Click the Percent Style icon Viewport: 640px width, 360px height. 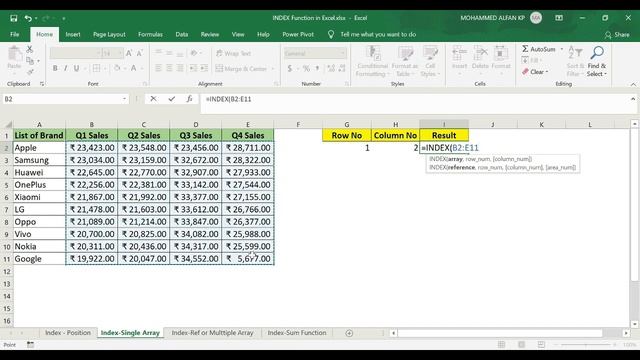(306, 69)
